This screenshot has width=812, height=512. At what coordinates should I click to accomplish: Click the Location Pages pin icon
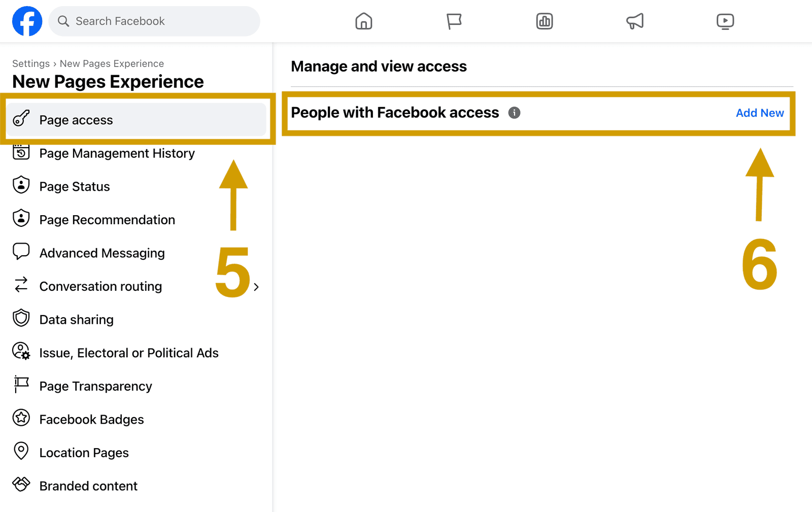(21, 451)
